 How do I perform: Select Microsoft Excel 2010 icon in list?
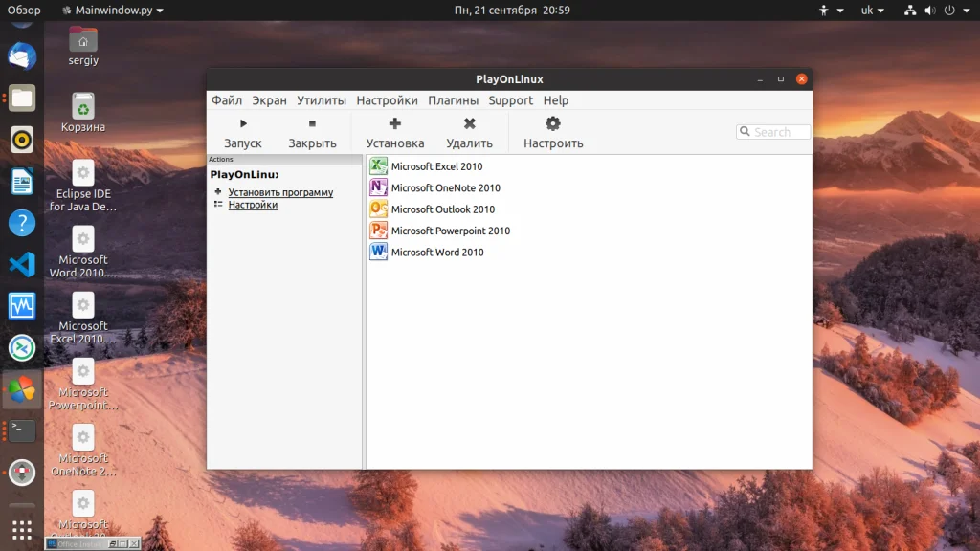(378, 166)
